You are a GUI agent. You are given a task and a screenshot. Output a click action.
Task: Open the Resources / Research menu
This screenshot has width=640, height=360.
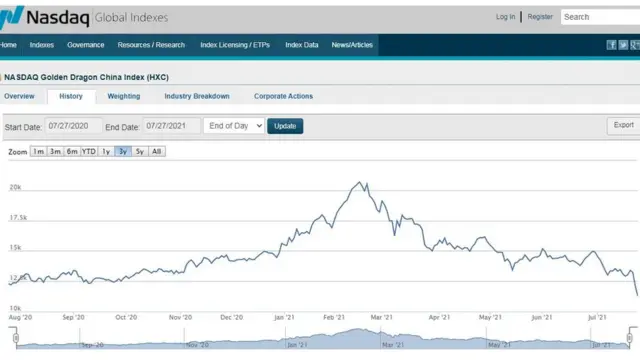point(151,45)
